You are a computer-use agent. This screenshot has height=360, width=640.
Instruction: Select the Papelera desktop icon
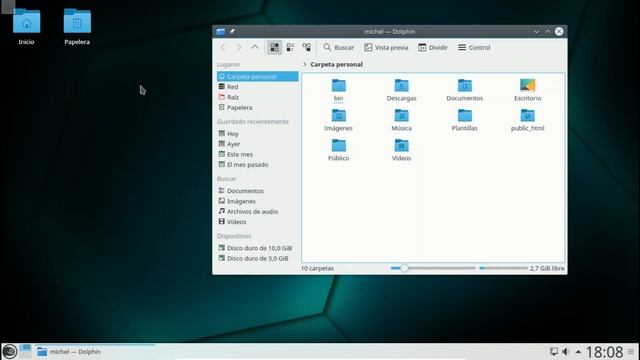pyautogui.click(x=77, y=27)
